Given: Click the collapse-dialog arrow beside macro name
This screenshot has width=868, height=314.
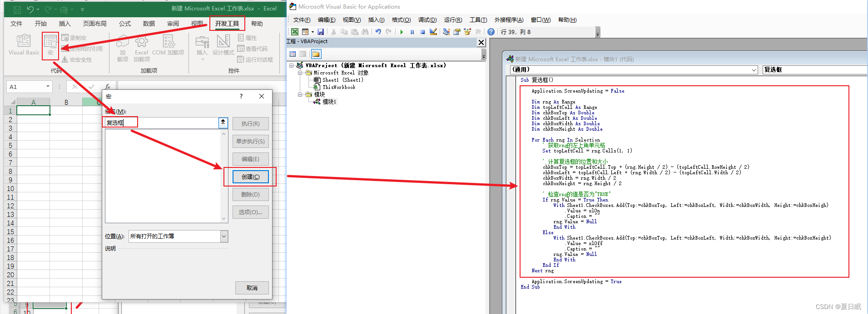Looking at the screenshot, I should (223, 123).
